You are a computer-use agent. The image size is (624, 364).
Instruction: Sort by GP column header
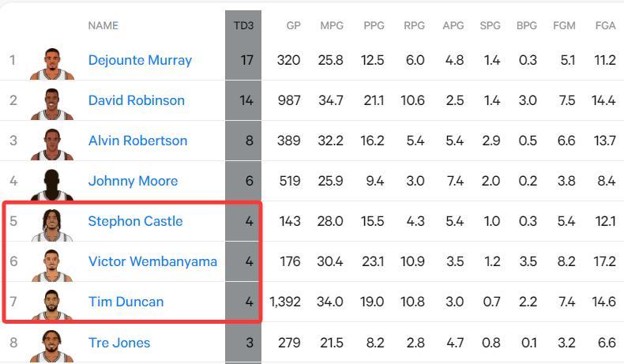[293, 25]
